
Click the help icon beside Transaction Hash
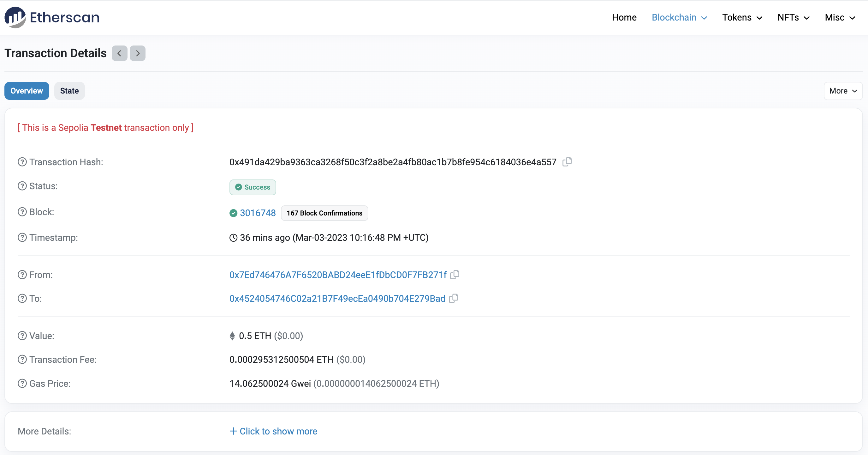coord(21,162)
